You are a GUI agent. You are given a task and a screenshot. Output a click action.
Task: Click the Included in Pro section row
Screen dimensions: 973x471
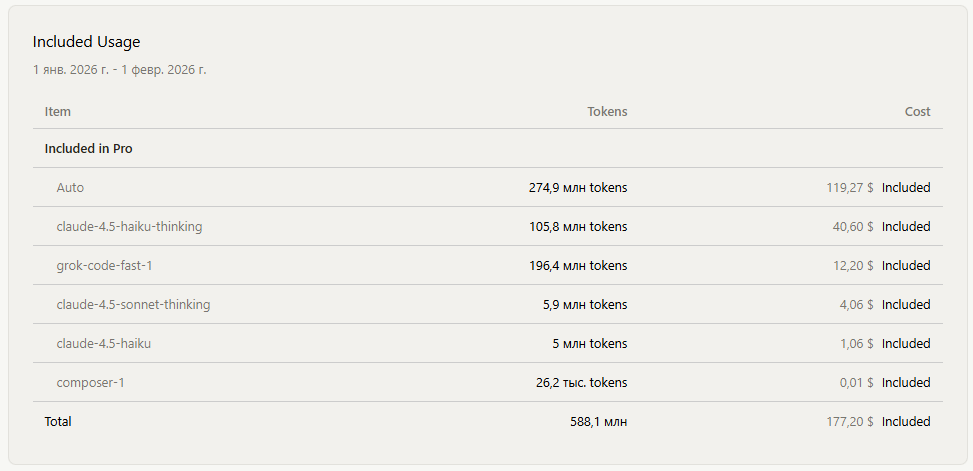point(88,149)
